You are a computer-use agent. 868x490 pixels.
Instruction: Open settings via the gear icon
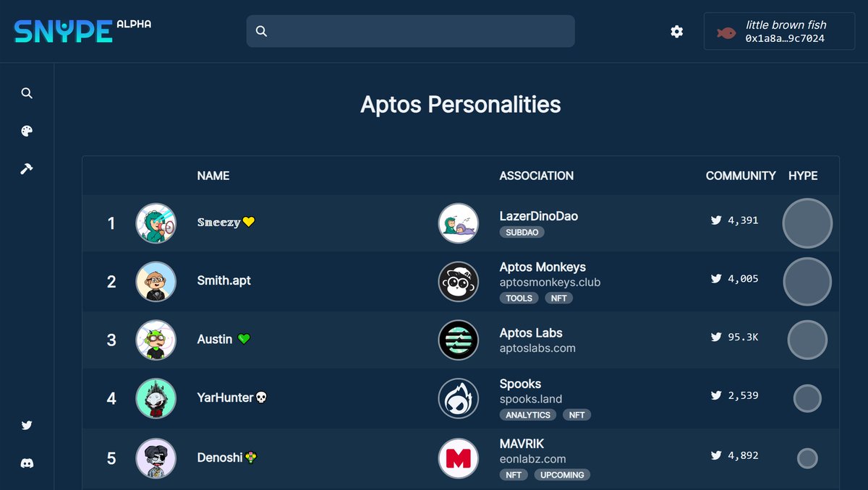pos(676,31)
